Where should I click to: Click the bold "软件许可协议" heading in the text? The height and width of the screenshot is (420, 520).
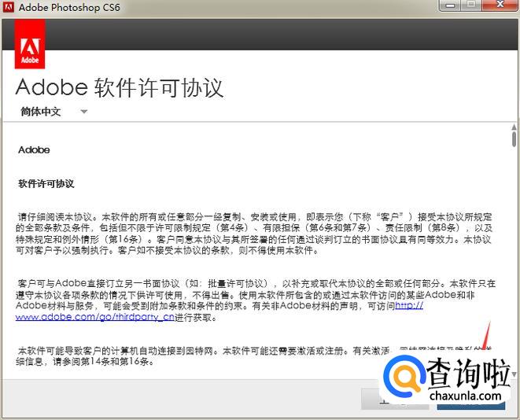tap(46, 183)
